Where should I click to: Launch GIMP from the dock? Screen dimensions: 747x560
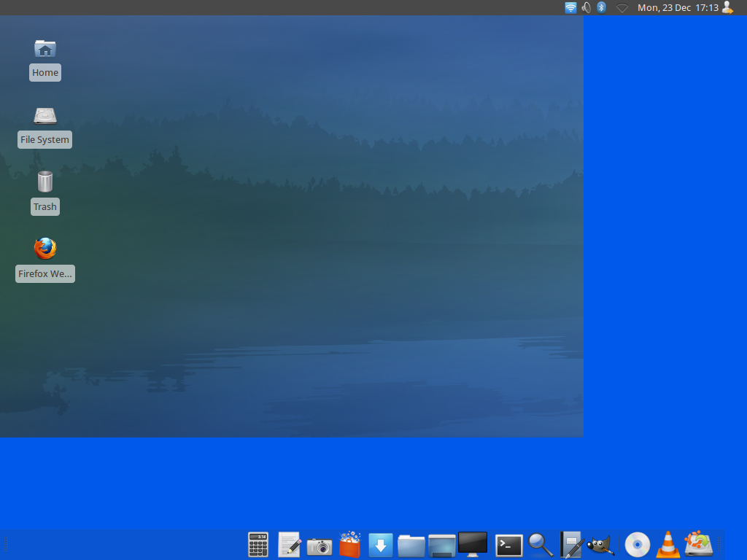point(600,545)
